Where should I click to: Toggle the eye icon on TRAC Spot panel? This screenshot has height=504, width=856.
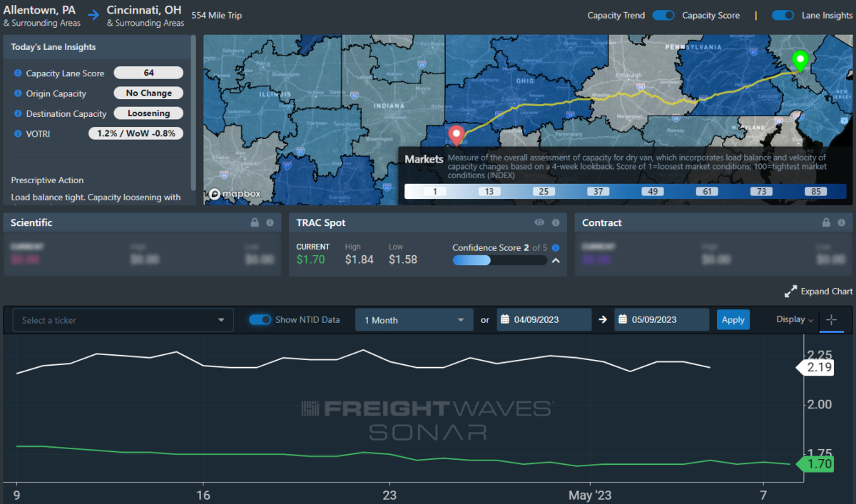click(539, 223)
